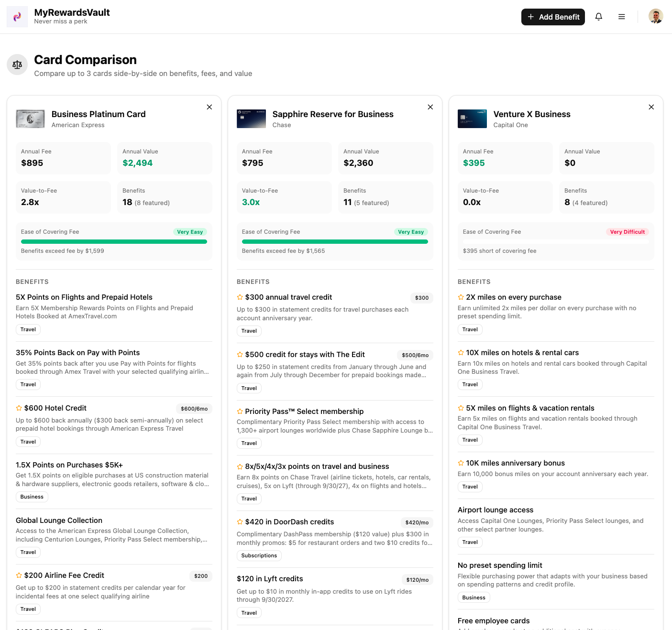This screenshot has height=630, width=672.
Task: Toggle star on $600 Hotel Credit
Action: coord(19,408)
